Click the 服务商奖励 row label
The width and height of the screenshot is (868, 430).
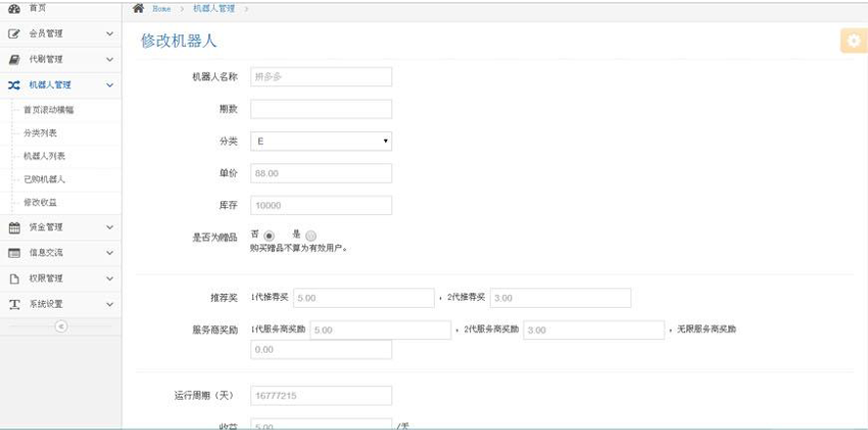215,330
